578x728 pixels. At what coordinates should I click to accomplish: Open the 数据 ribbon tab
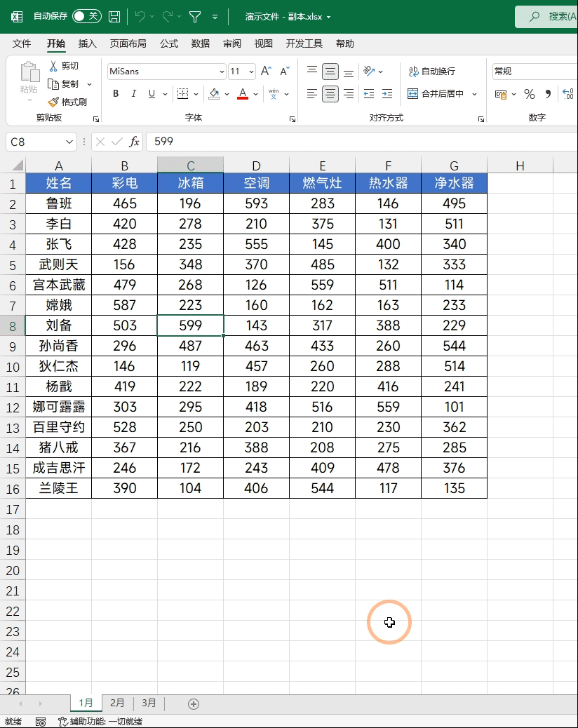pyautogui.click(x=200, y=43)
